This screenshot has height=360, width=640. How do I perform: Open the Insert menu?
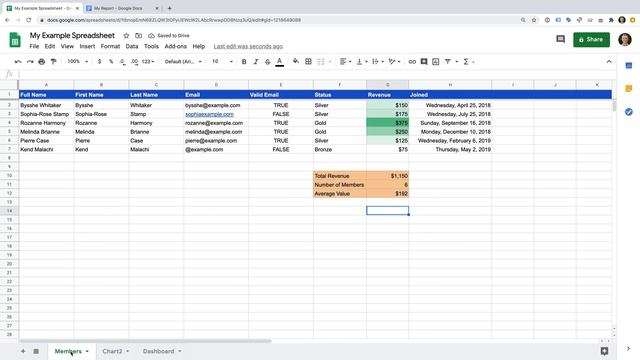[x=87, y=47]
